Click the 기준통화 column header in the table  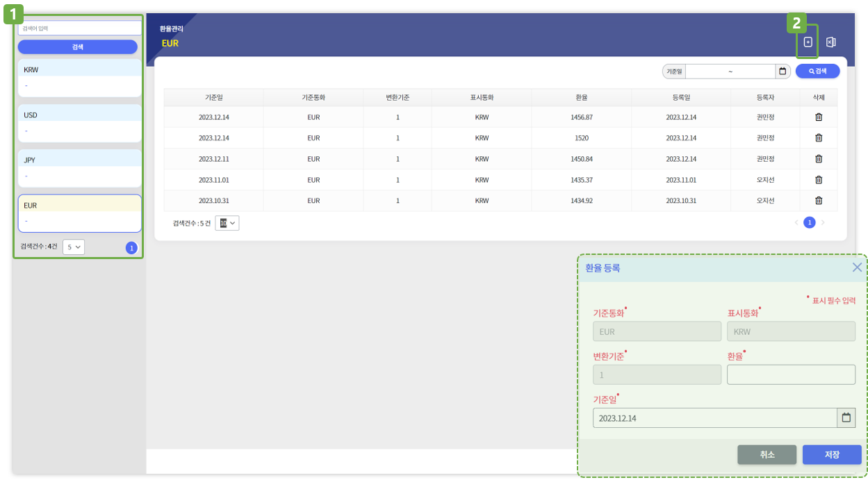(313, 97)
